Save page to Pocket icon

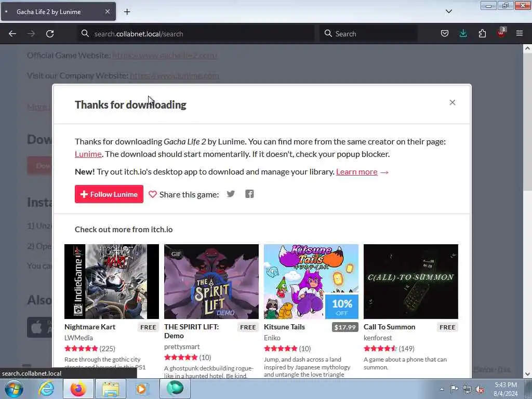coord(445,33)
